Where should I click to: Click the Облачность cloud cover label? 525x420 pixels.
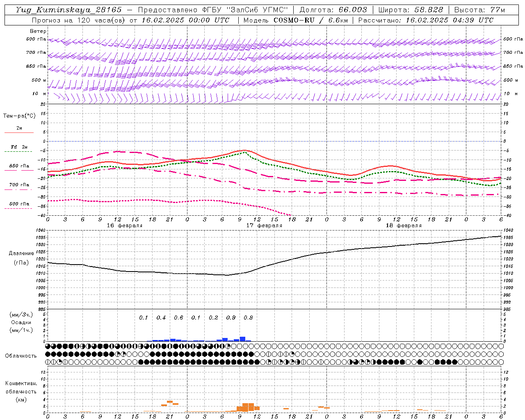[21, 356]
